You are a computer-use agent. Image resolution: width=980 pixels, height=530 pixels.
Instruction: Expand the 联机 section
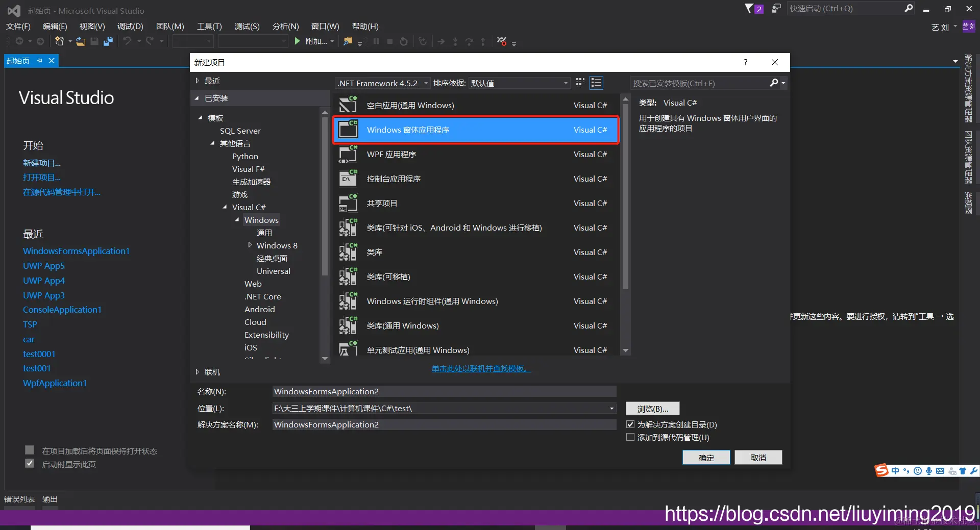click(198, 372)
